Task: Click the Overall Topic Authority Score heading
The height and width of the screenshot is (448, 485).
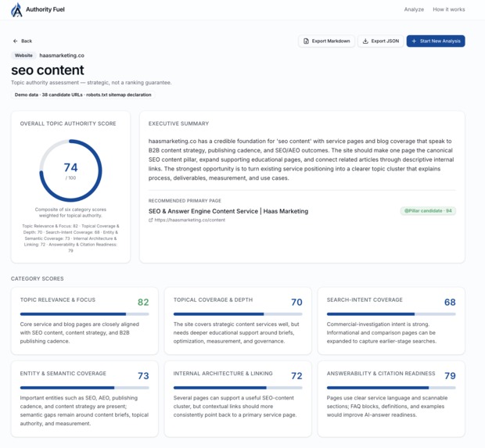Action: (x=68, y=124)
